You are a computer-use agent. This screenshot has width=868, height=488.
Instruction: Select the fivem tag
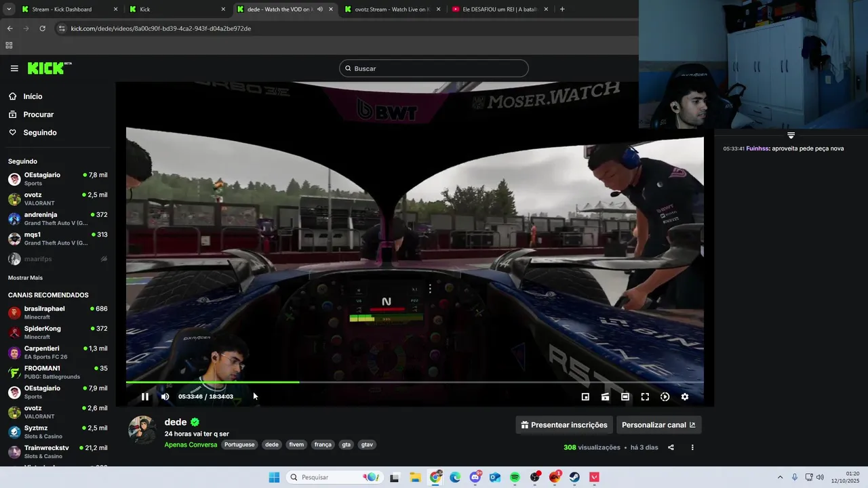coord(296,445)
